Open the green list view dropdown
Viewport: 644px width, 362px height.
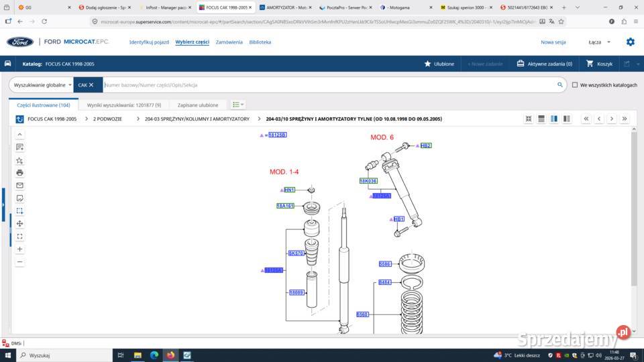(x=238, y=105)
